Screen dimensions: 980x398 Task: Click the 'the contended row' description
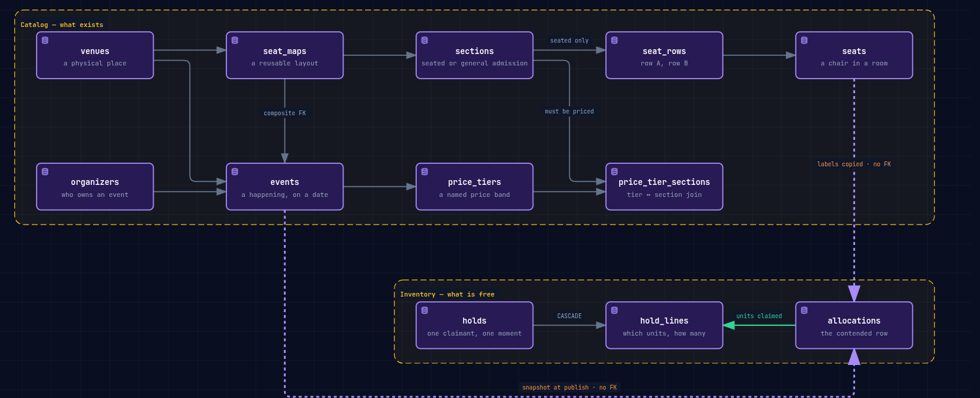(854, 334)
